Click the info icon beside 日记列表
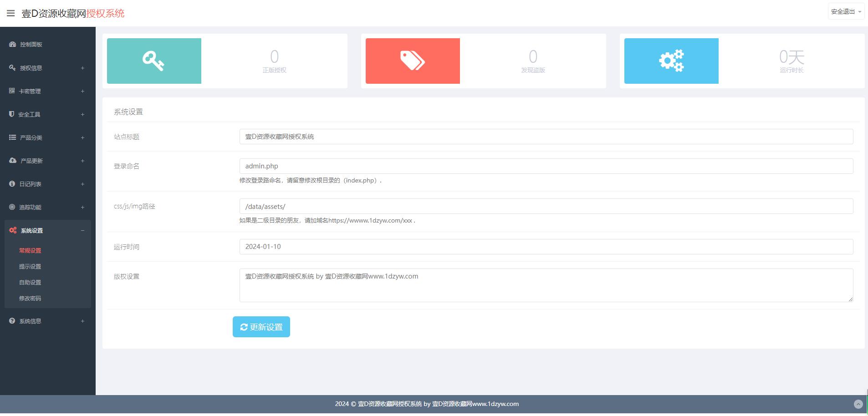 [x=12, y=183]
